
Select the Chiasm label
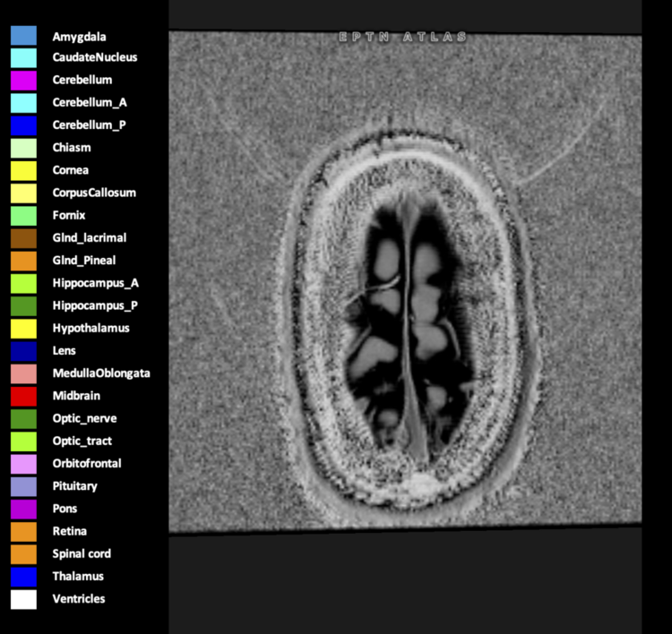(72, 148)
